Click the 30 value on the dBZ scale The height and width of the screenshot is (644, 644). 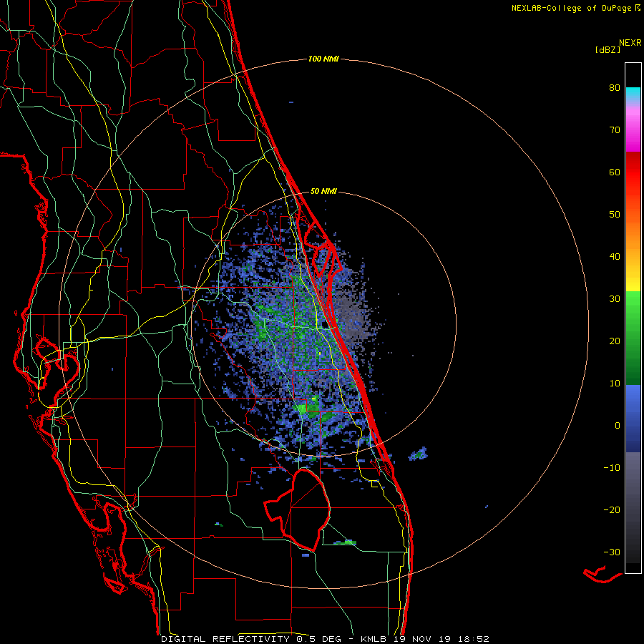coord(615,299)
